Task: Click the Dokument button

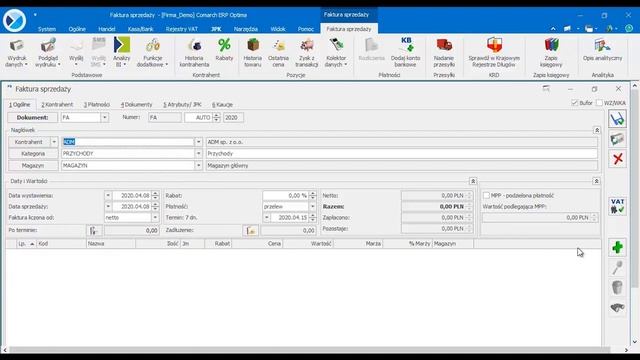Action: point(32,118)
